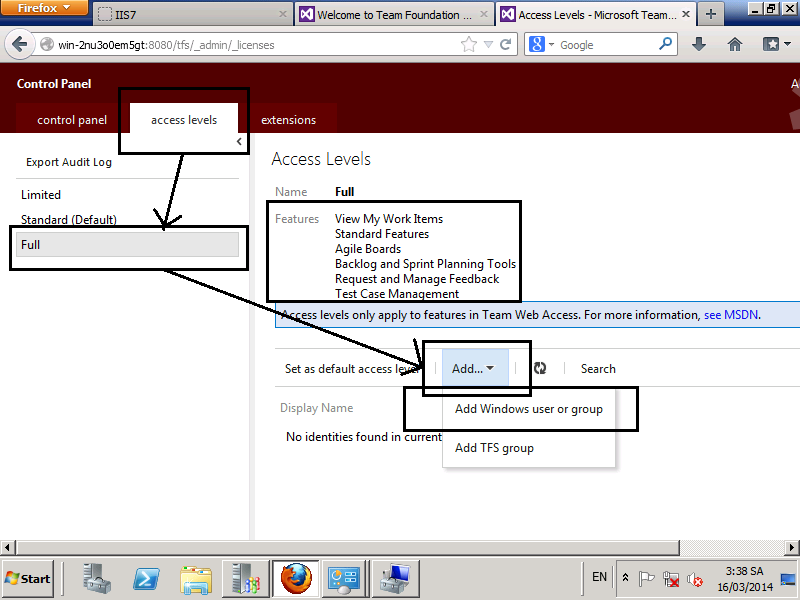Show hidden tray icons arrow

pos(626,578)
